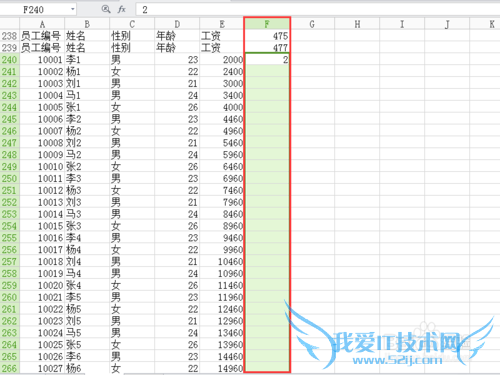
Task: Select row 238 header
Action: 10,36
